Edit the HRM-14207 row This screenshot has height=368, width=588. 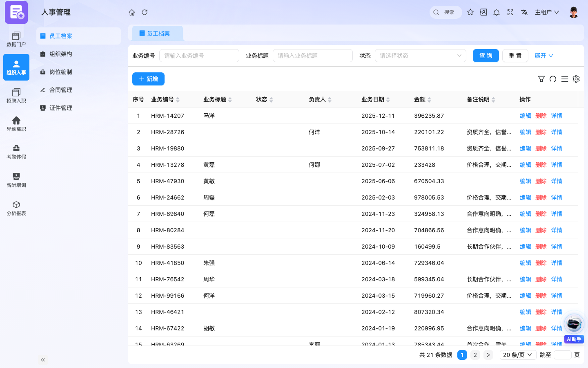coord(526,116)
